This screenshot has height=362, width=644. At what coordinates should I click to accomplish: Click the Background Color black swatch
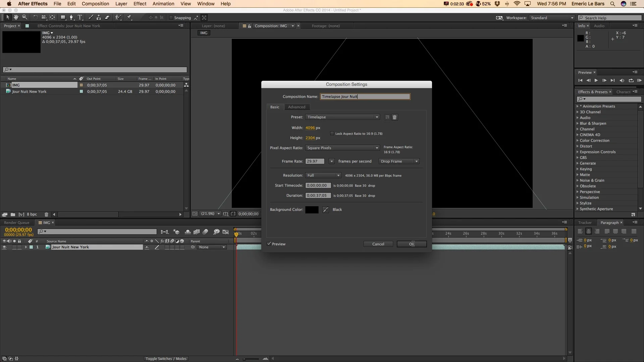tap(312, 210)
